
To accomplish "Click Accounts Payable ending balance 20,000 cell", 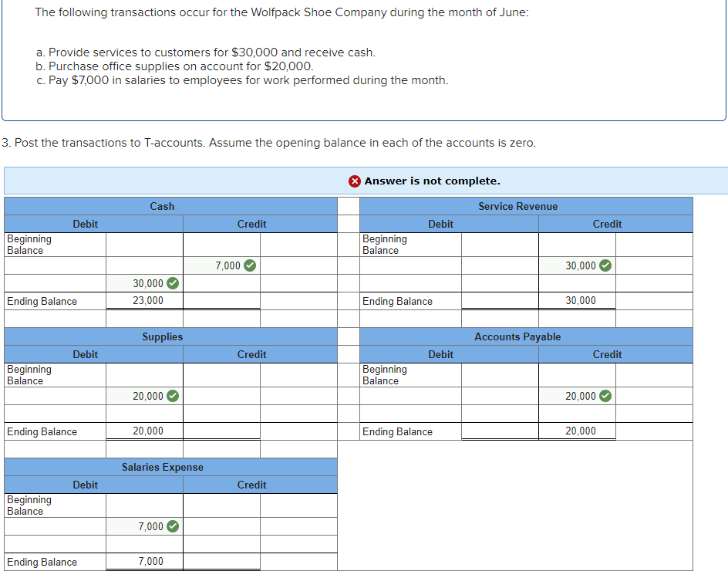I will click(577, 431).
